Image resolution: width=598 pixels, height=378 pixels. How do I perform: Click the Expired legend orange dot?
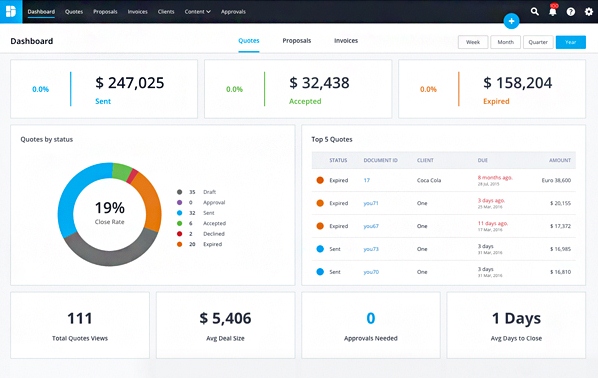pos(180,244)
